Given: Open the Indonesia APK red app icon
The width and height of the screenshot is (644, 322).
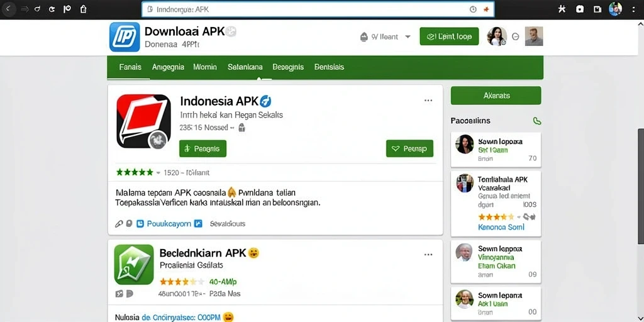Looking at the screenshot, I should (143, 121).
